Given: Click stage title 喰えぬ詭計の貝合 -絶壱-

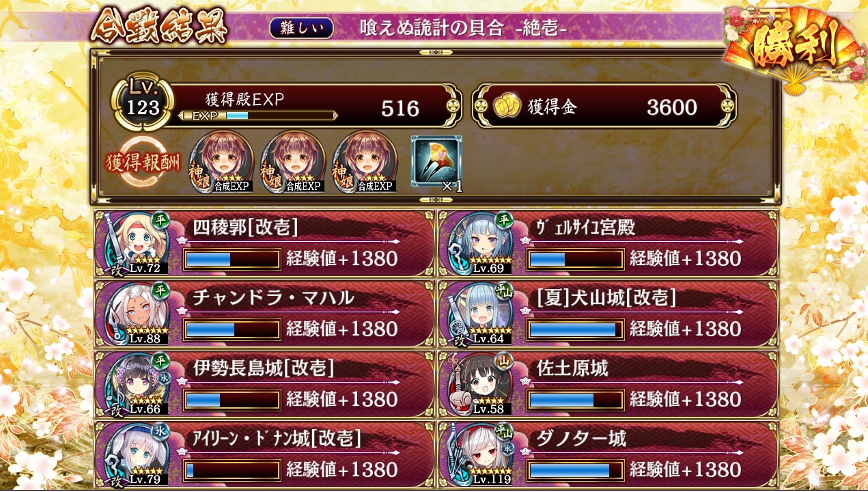Looking at the screenshot, I should point(464,28).
